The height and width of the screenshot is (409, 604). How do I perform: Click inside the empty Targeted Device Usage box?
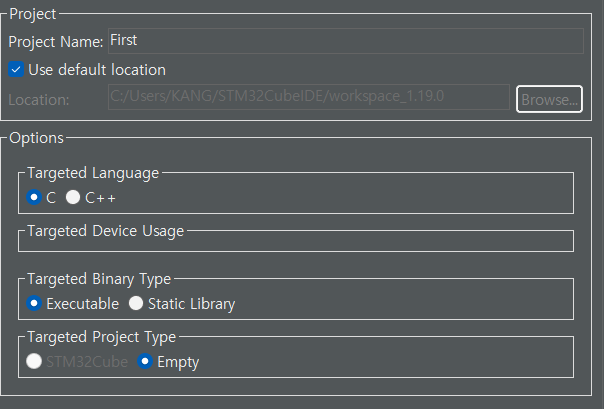point(296,245)
